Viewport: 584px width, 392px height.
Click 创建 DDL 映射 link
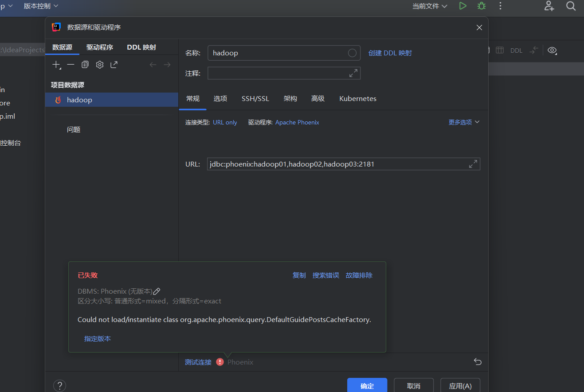click(x=390, y=53)
